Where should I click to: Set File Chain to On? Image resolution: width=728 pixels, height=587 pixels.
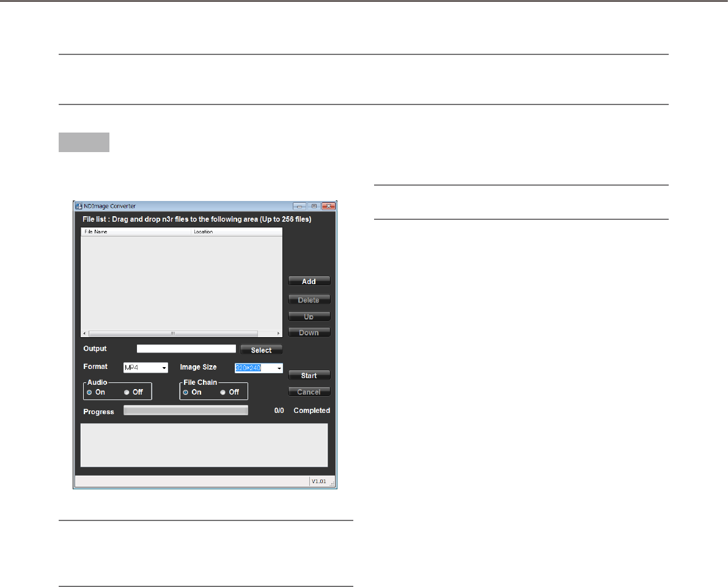click(186, 393)
